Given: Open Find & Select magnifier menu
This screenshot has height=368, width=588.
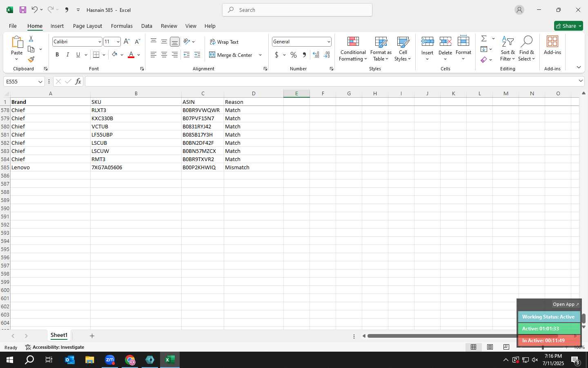Looking at the screenshot, I should (x=527, y=49).
